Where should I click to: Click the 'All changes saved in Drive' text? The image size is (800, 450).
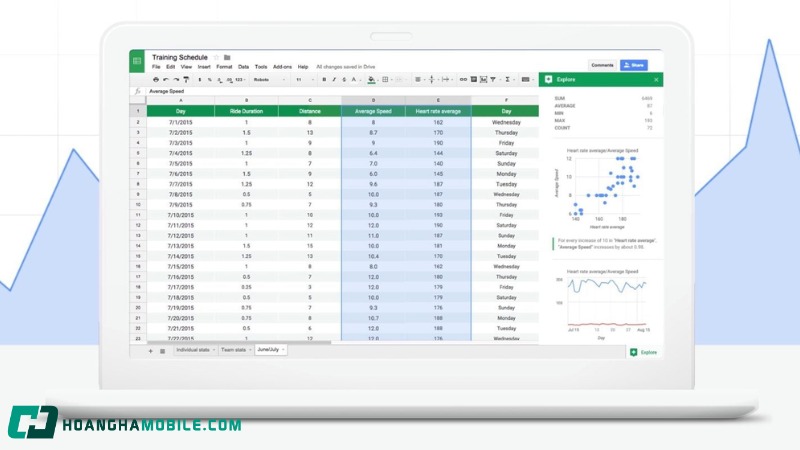[345, 67]
